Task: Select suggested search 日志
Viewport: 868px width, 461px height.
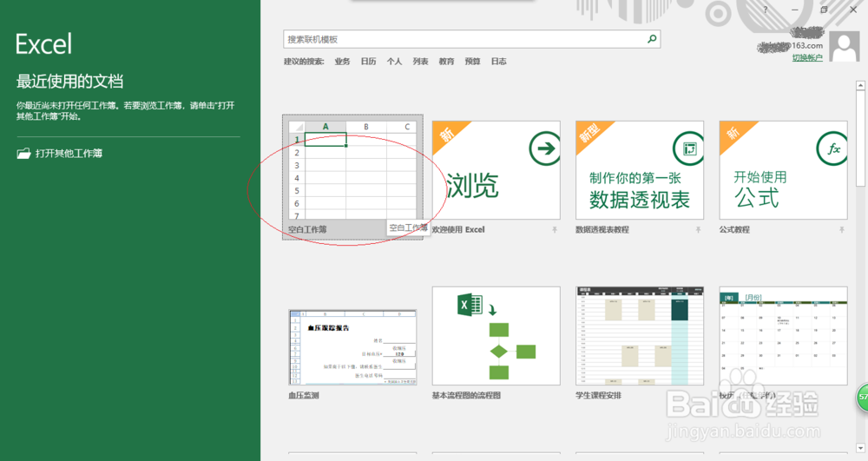Action: pyautogui.click(x=498, y=62)
